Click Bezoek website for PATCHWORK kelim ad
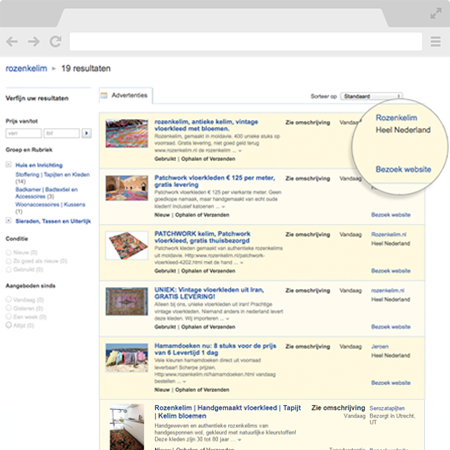The image size is (450, 450). pos(391,271)
